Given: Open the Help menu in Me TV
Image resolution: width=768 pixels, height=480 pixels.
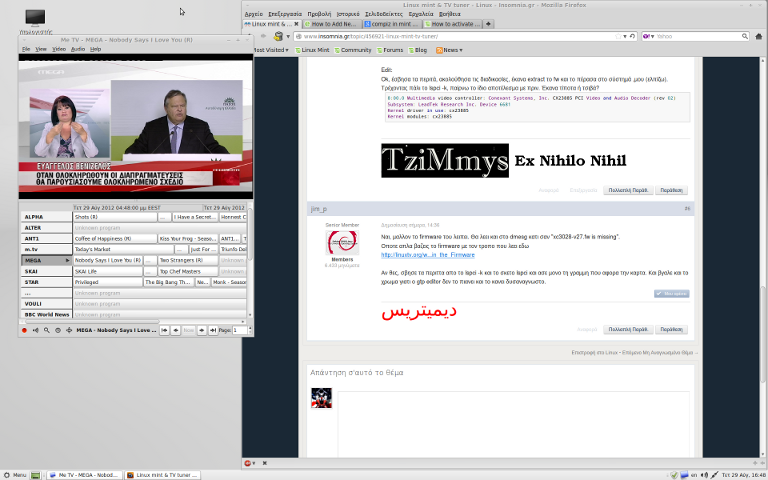Looking at the screenshot, I should [96, 49].
